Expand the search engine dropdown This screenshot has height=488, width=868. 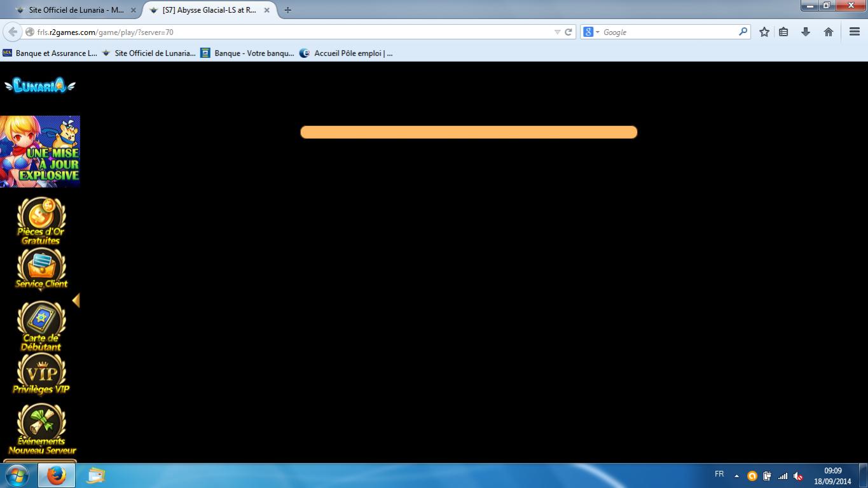(591, 32)
